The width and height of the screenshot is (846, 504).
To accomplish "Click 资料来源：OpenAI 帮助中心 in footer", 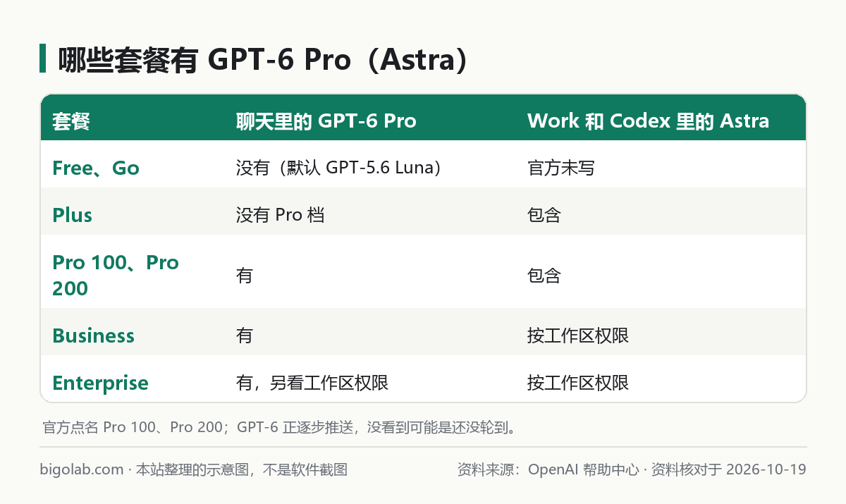I will [x=548, y=469].
